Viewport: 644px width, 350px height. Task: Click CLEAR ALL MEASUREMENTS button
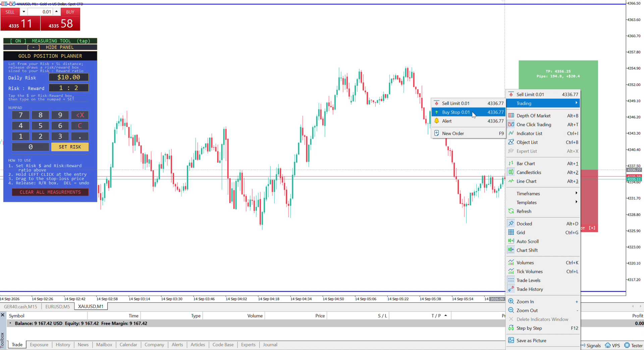click(x=50, y=192)
